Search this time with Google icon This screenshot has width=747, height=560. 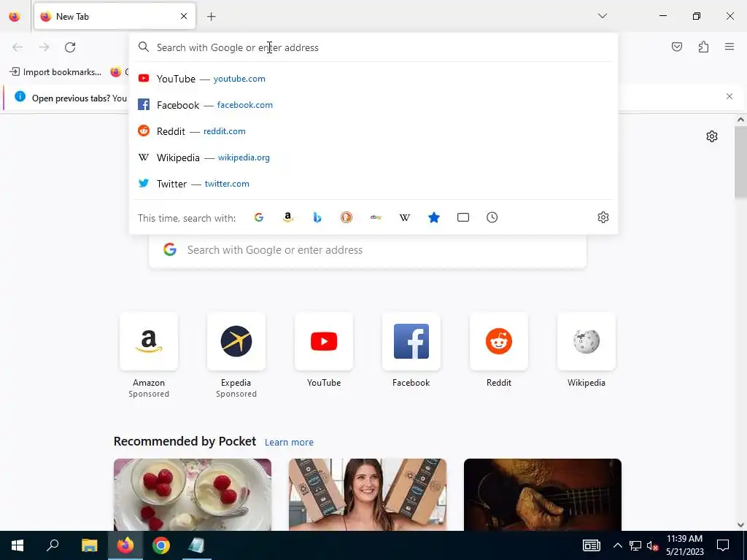coord(259,217)
